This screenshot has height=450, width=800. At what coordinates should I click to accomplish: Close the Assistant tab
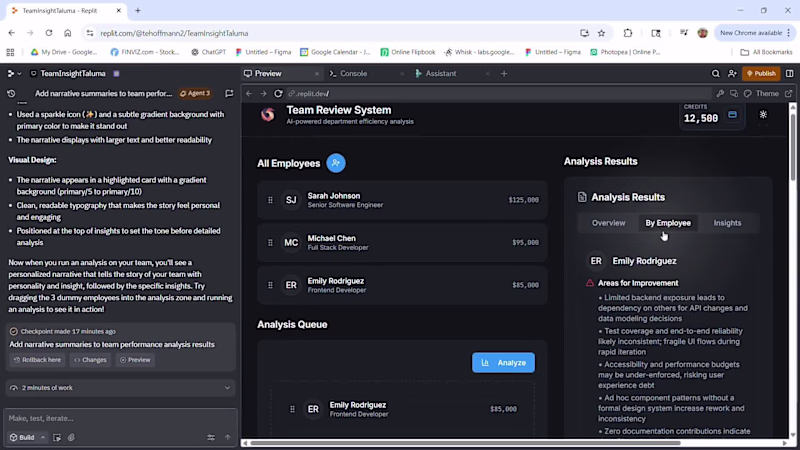[487, 74]
